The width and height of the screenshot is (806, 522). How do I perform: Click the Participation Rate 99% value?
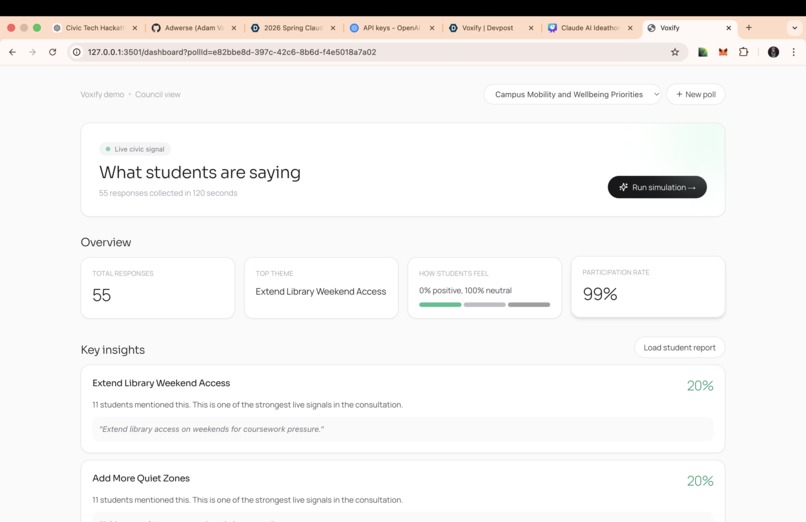pyautogui.click(x=600, y=294)
